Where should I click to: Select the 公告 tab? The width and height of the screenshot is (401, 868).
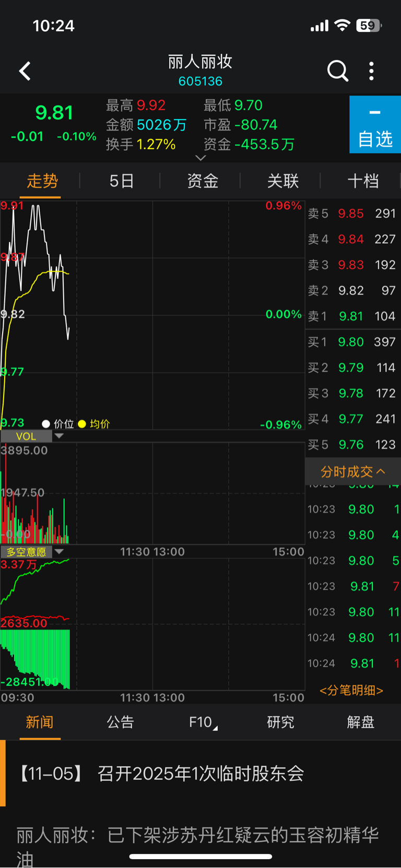[x=120, y=722]
